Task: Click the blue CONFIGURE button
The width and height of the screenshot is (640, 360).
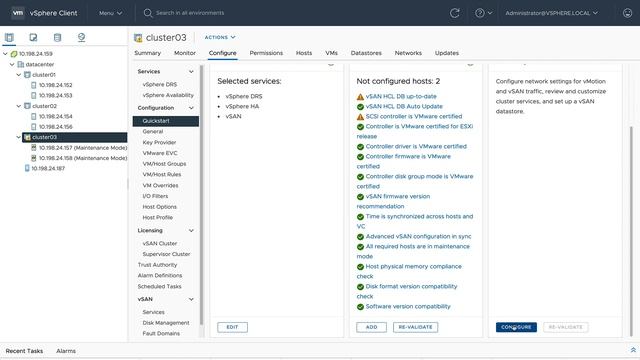Action: point(516,327)
